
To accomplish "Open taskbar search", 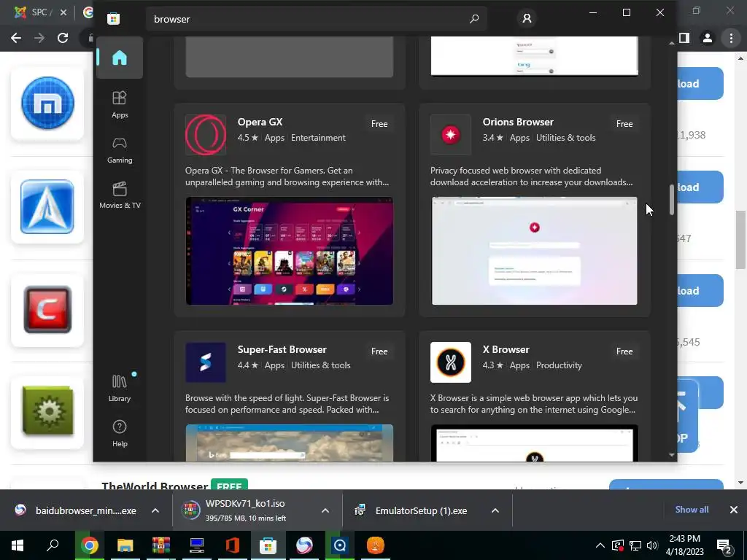I will pos(53,545).
